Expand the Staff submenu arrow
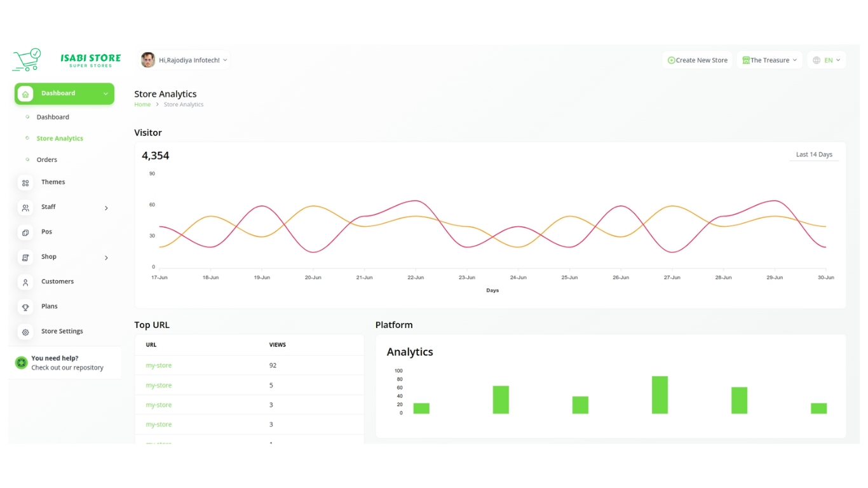 pos(106,208)
